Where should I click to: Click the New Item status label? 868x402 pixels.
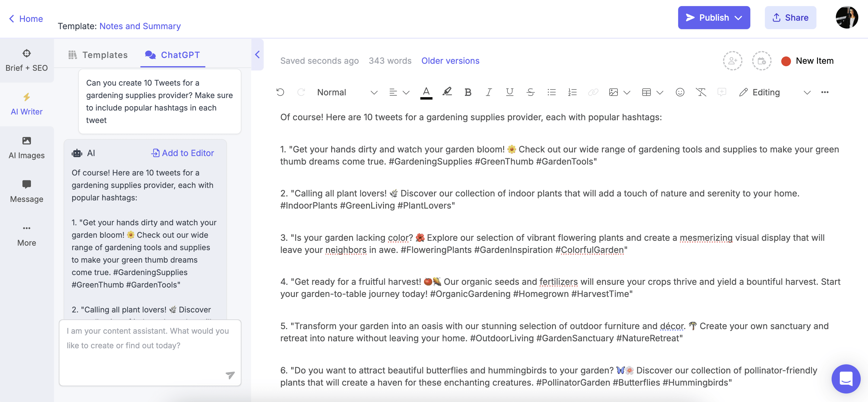(814, 61)
